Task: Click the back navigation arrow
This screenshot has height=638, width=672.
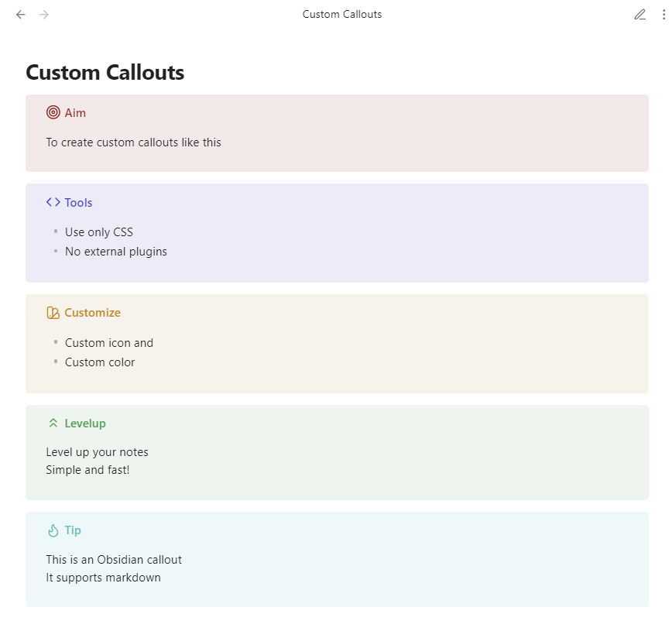Action: point(20,14)
